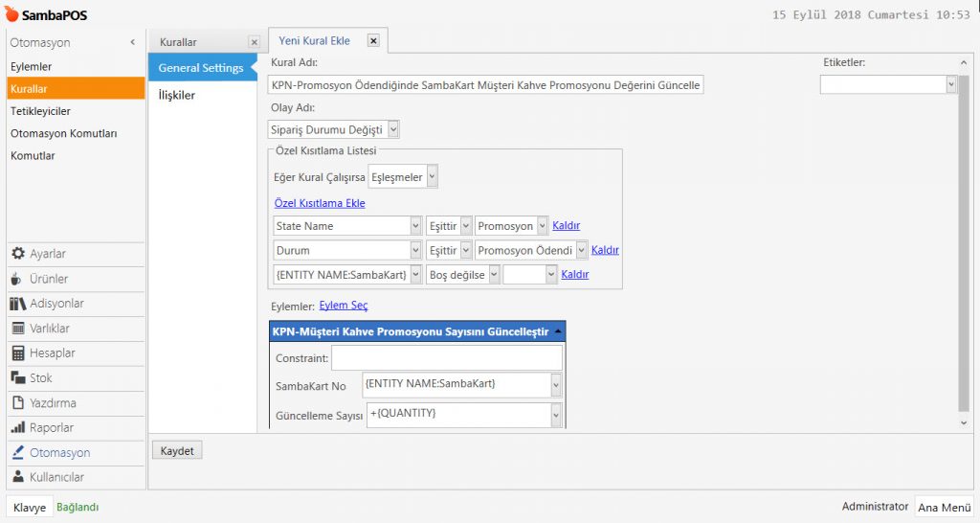
Task: Select İlişkiler in the settings list
Action: pos(177,96)
